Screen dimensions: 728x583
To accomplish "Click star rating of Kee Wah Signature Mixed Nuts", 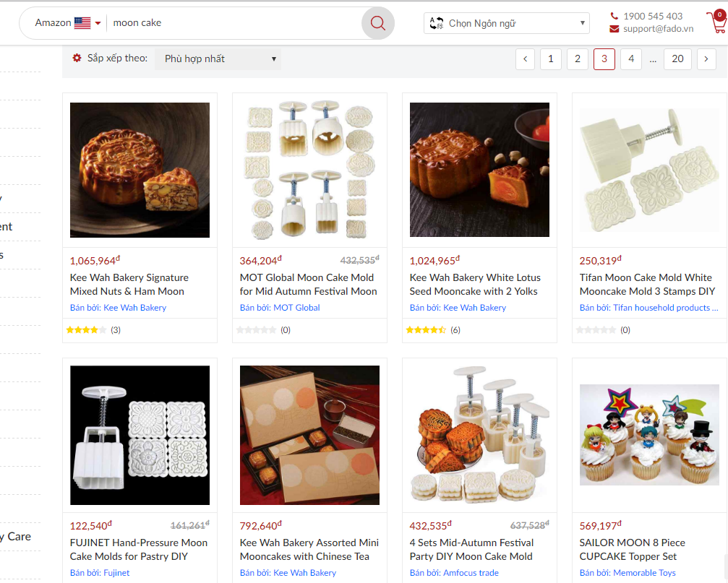I will click(86, 330).
